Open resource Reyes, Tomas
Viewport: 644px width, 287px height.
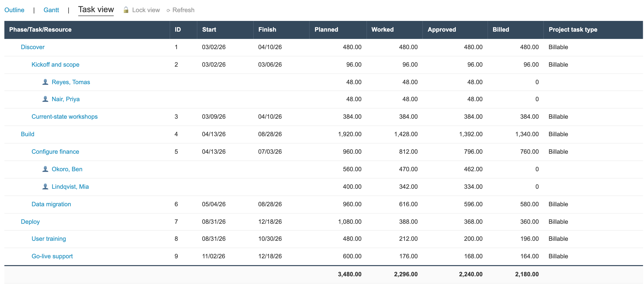(x=71, y=82)
